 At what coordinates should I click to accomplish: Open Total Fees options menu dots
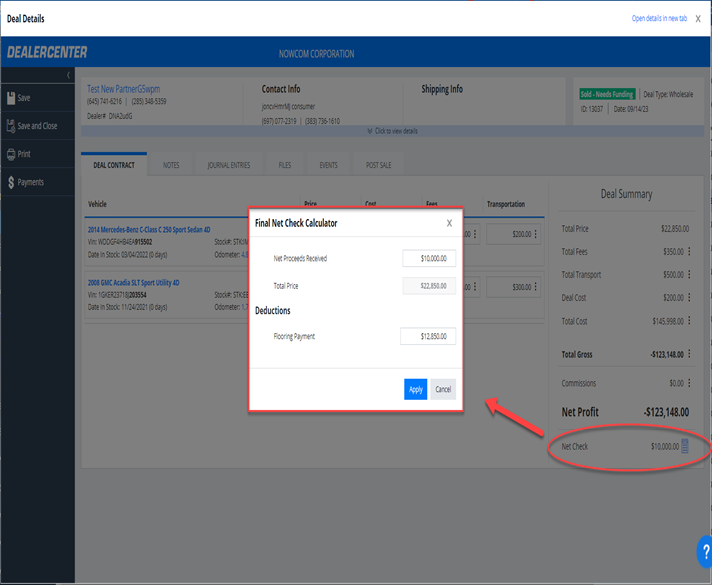click(689, 251)
